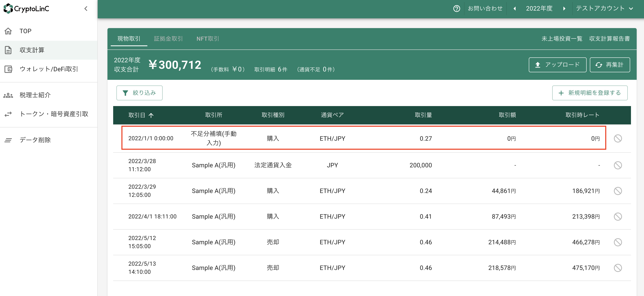Click disable icon on 2022/3/28 row
Viewport: 644px width, 296px height.
[x=618, y=165]
